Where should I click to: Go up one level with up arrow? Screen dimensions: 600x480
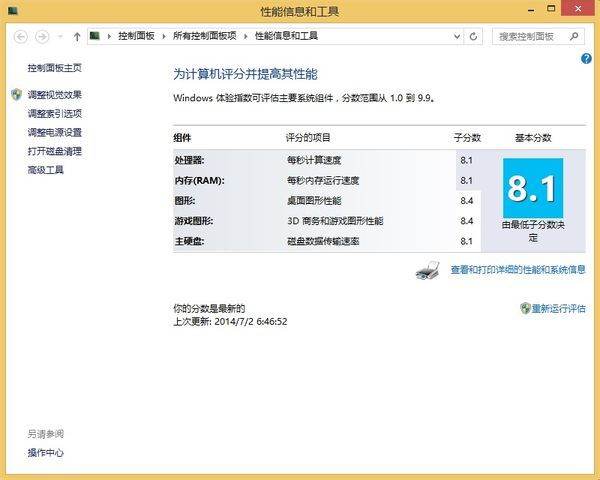pos(77,36)
